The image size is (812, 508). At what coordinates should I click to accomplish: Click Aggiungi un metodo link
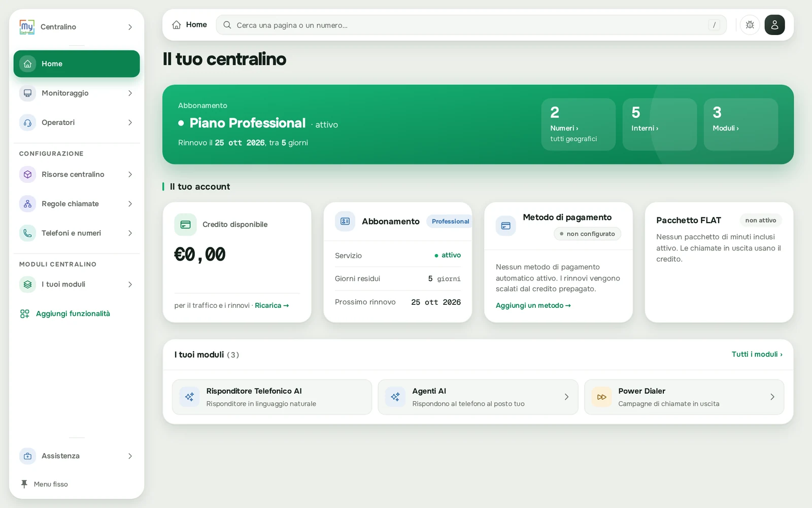tap(533, 306)
